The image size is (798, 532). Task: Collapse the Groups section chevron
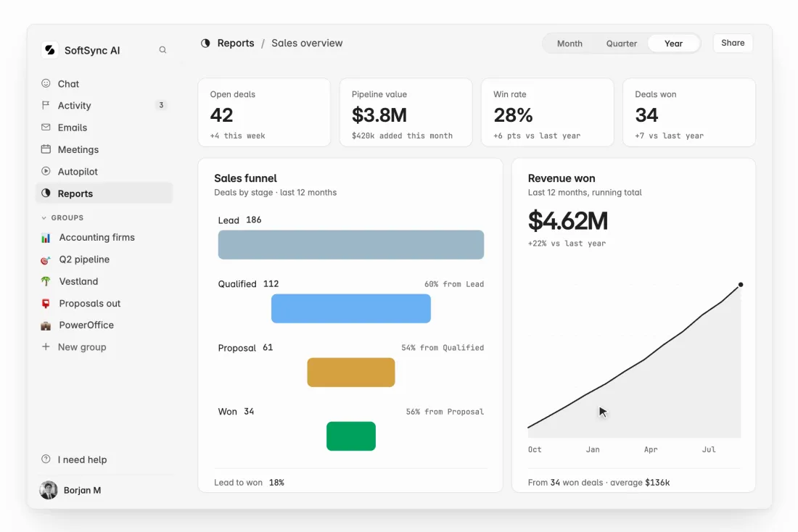(x=44, y=217)
